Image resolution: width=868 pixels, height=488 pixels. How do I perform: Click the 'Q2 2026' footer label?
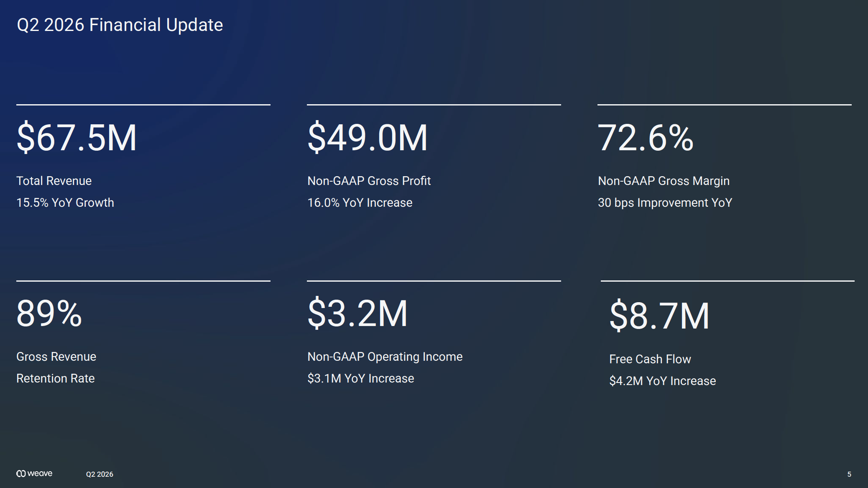(x=100, y=474)
